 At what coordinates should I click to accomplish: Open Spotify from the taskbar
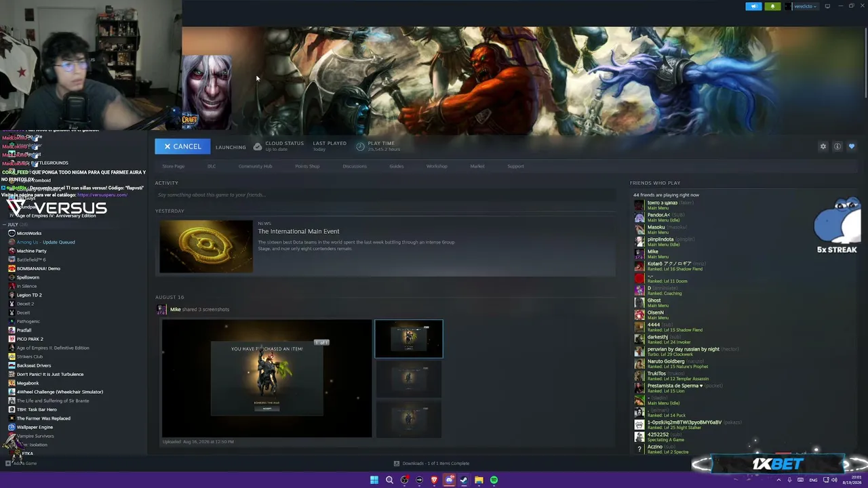click(x=494, y=480)
